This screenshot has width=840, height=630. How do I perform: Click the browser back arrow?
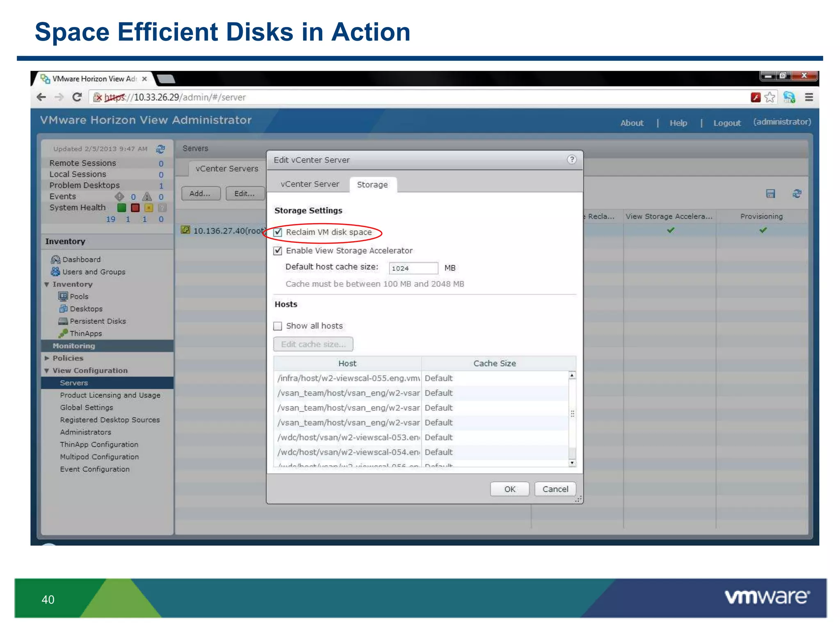tap(41, 97)
